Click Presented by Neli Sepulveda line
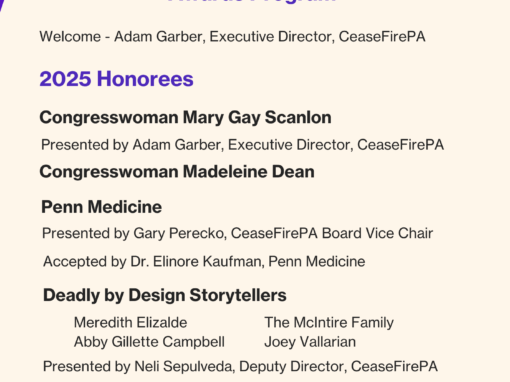Image resolution: width=510 pixels, height=382 pixels. click(x=240, y=366)
